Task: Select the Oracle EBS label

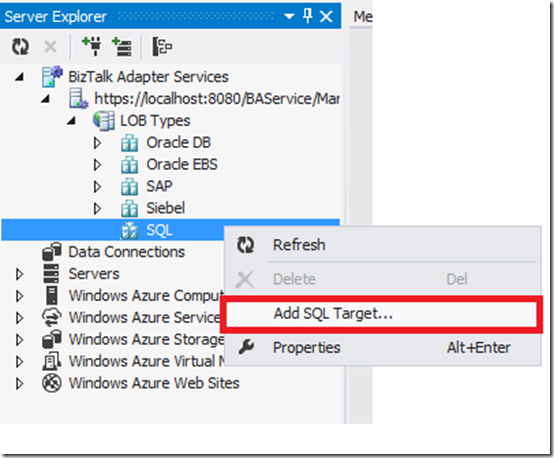Action: [182, 165]
